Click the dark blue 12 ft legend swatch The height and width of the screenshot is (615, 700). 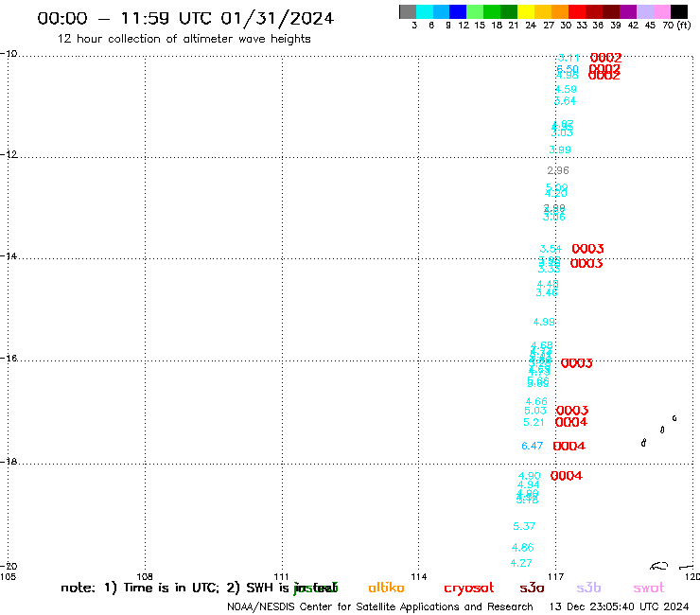[x=458, y=11]
